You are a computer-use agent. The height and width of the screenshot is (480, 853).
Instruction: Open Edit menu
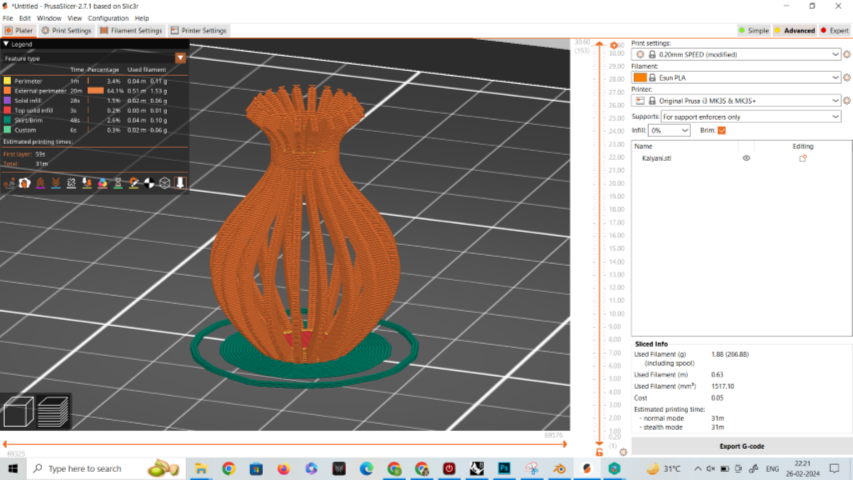pyautogui.click(x=25, y=18)
